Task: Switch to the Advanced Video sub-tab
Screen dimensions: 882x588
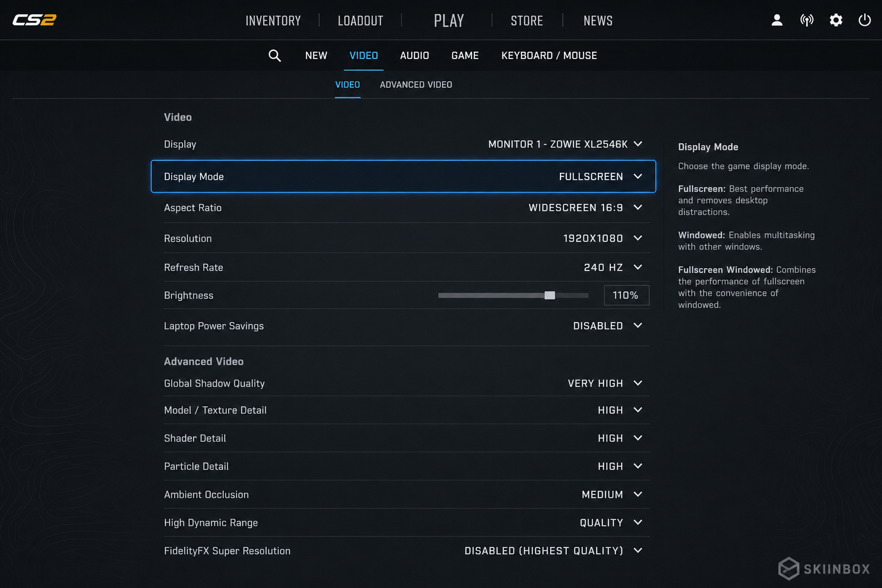Action: coord(416,84)
